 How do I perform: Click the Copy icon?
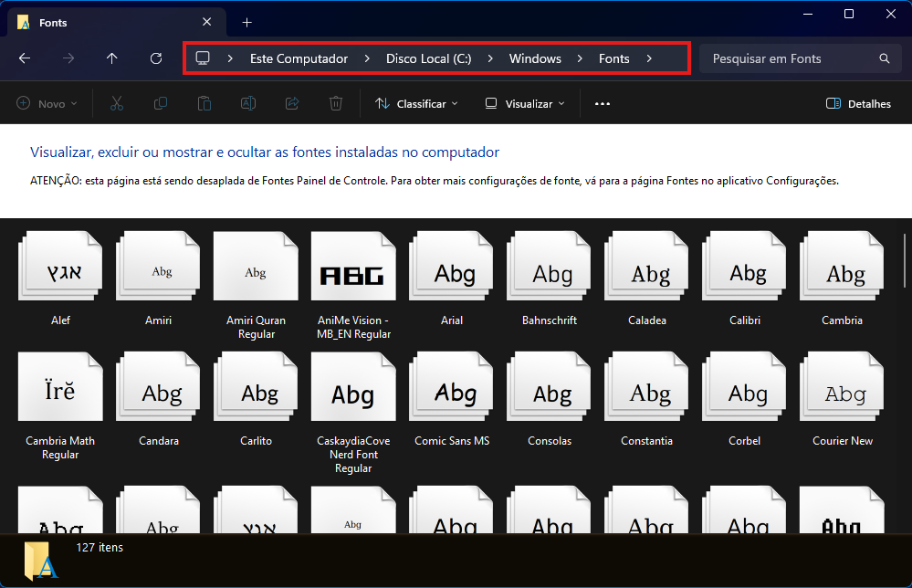tap(161, 103)
